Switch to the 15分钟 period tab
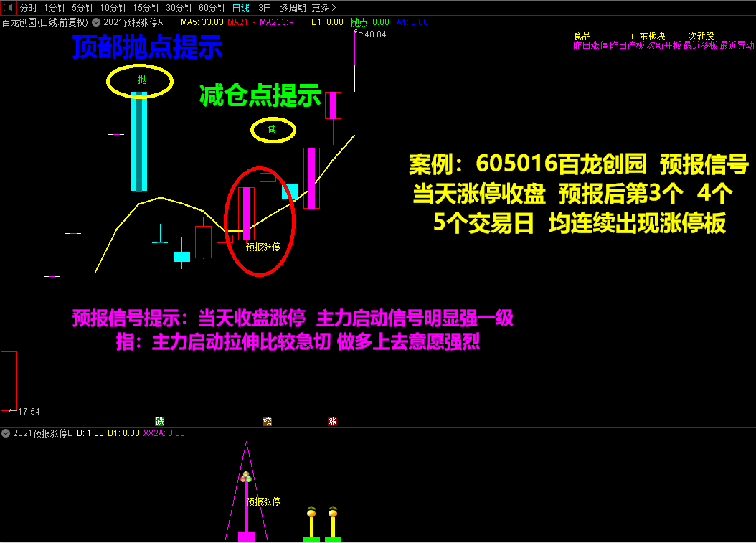 pos(146,8)
